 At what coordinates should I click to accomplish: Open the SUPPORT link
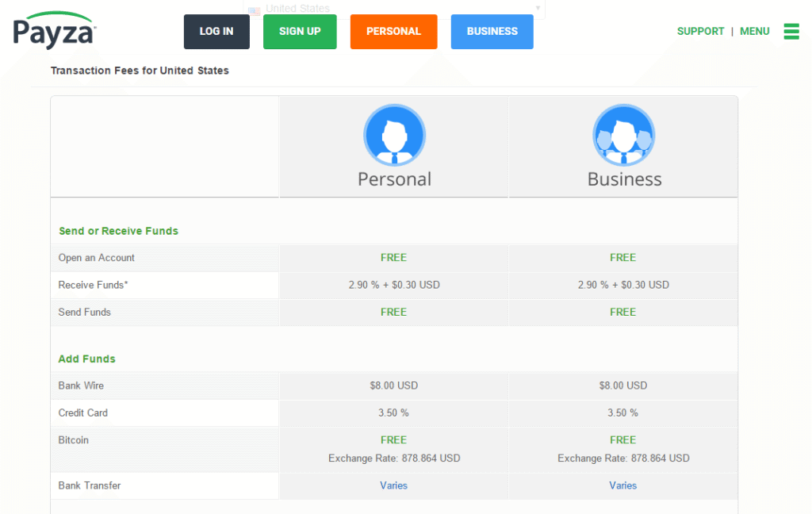tap(700, 31)
